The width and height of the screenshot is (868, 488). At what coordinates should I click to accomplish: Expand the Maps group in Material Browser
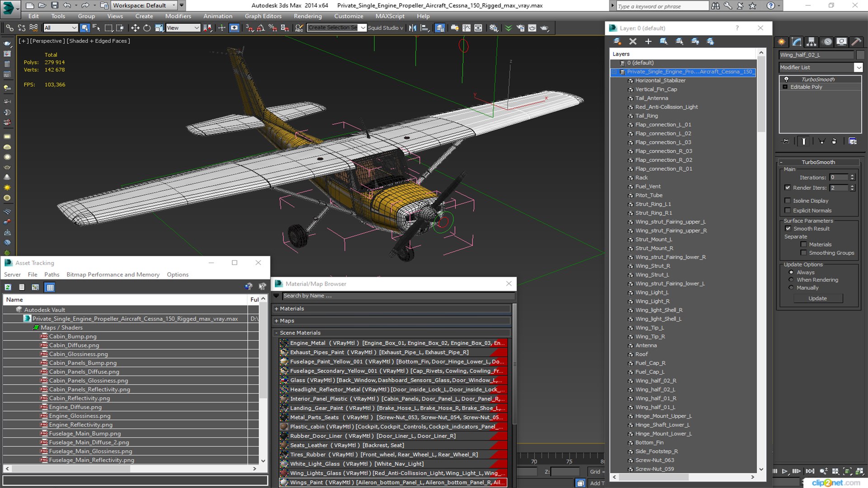point(276,321)
